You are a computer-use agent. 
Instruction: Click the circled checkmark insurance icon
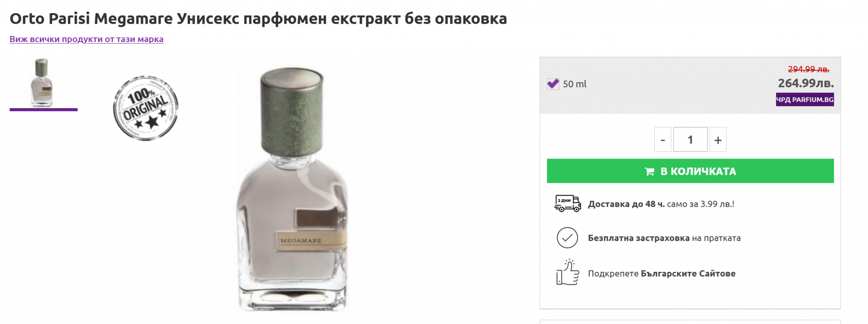(567, 237)
